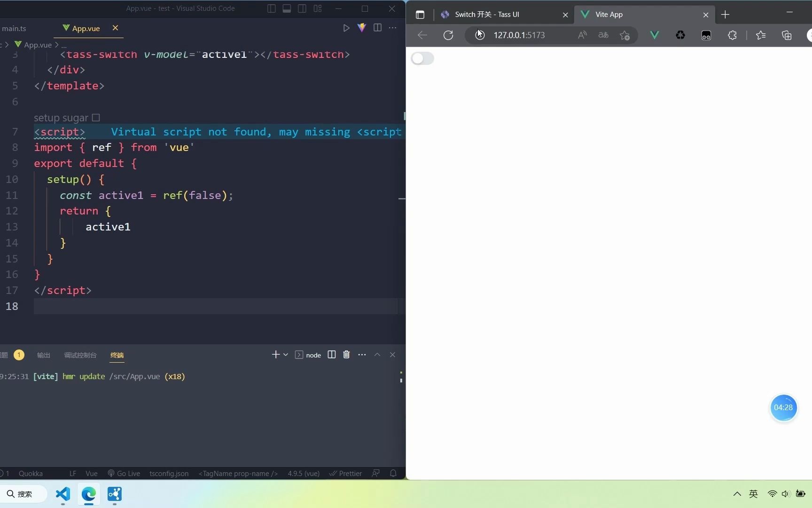Click the Volar Vue icon in editor toolbar
Viewport: 812px width, 508px height.
(x=362, y=28)
